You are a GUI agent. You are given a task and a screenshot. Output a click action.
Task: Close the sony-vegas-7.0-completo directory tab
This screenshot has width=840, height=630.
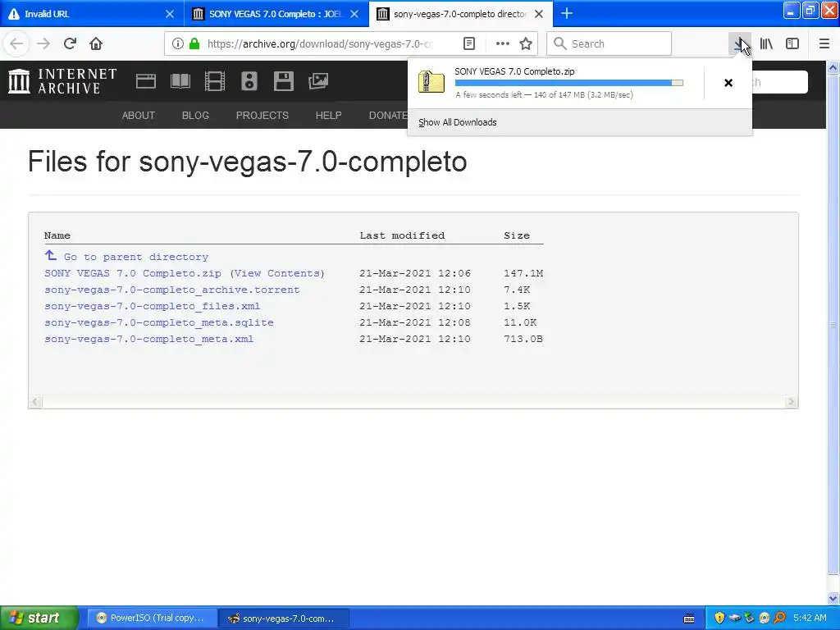pyautogui.click(x=539, y=14)
